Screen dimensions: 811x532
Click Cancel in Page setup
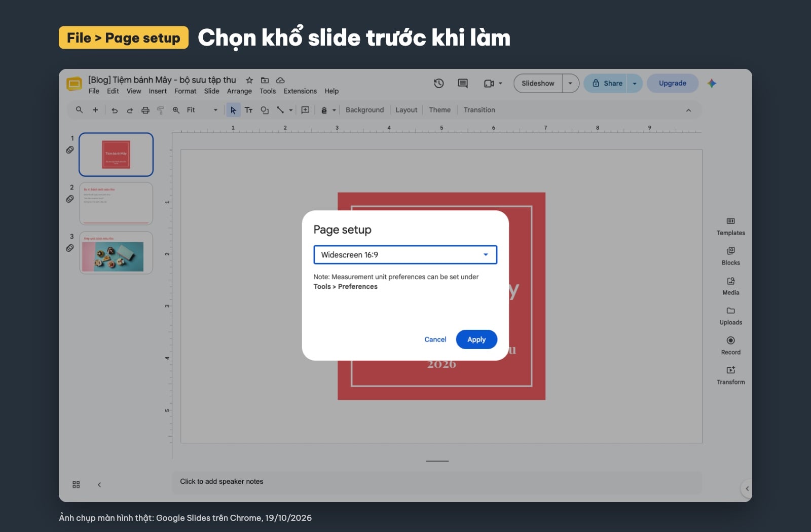(x=435, y=339)
